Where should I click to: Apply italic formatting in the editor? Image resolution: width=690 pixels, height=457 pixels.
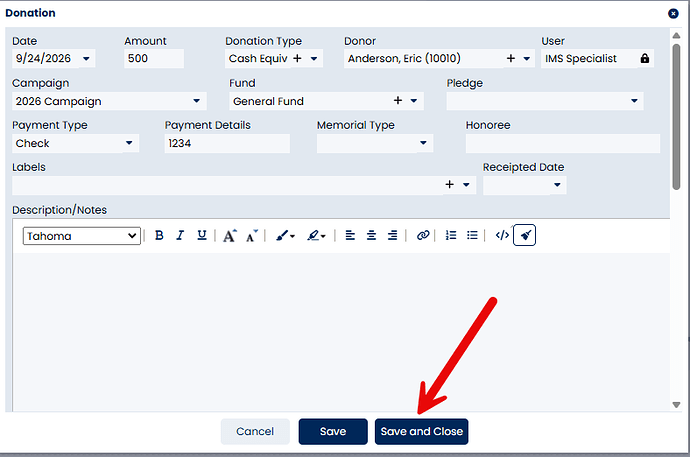click(180, 236)
